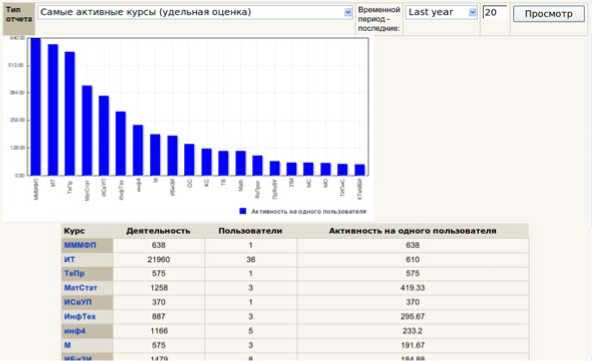Click the Деятельность column header
Screen dimensions: 592x361
(158, 231)
